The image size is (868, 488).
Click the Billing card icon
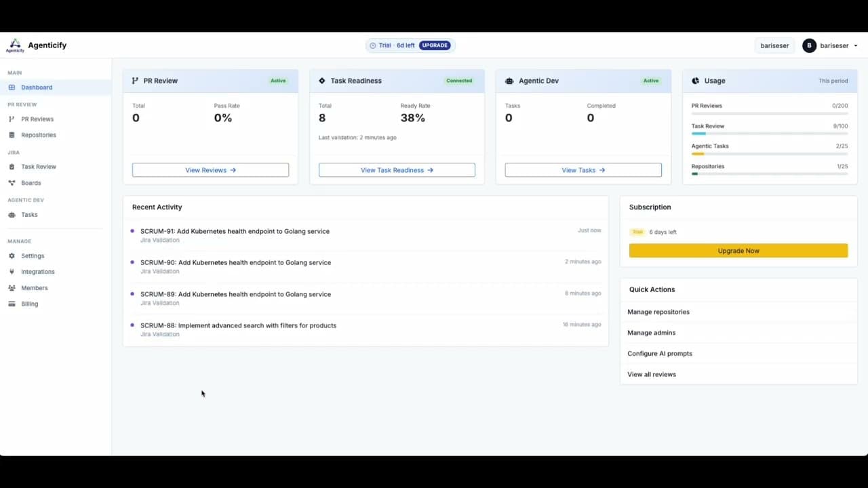click(13, 304)
